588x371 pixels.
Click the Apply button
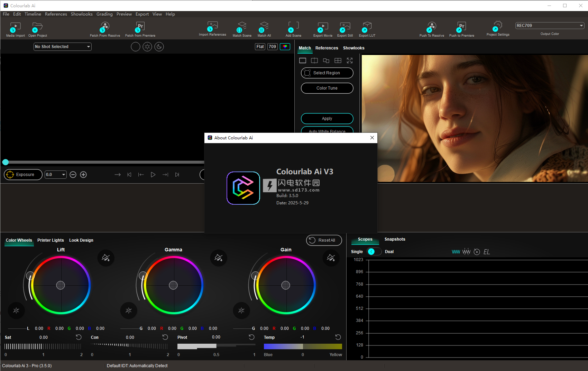(x=327, y=119)
